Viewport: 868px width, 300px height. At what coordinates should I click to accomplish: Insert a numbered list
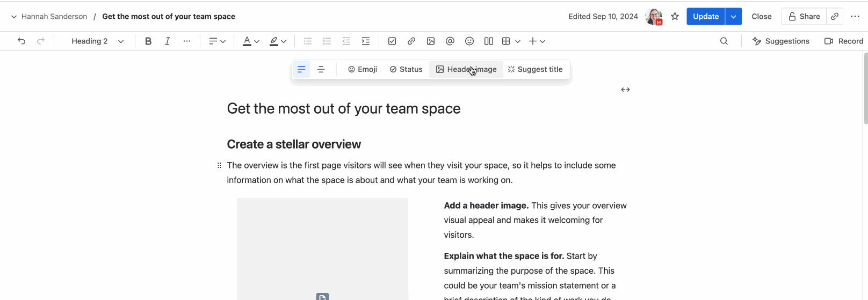coord(327,41)
